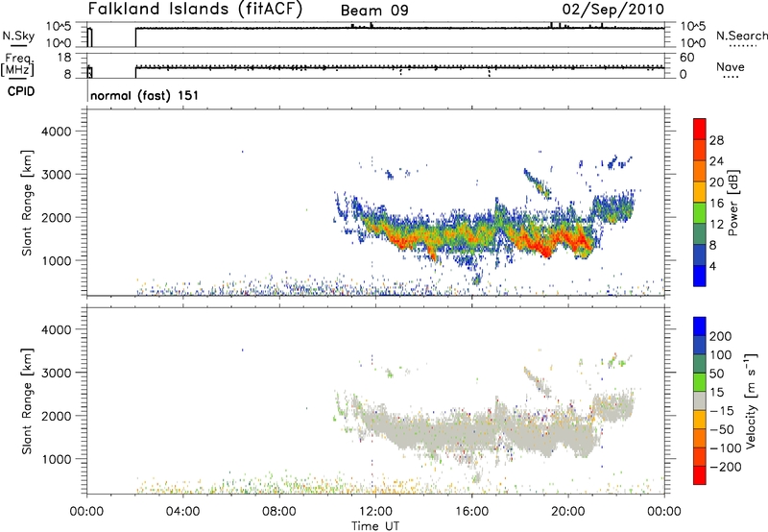Screen dimensions: 768x532
Task: Click '4000' on the power panel range axis
Action: (56, 132)
